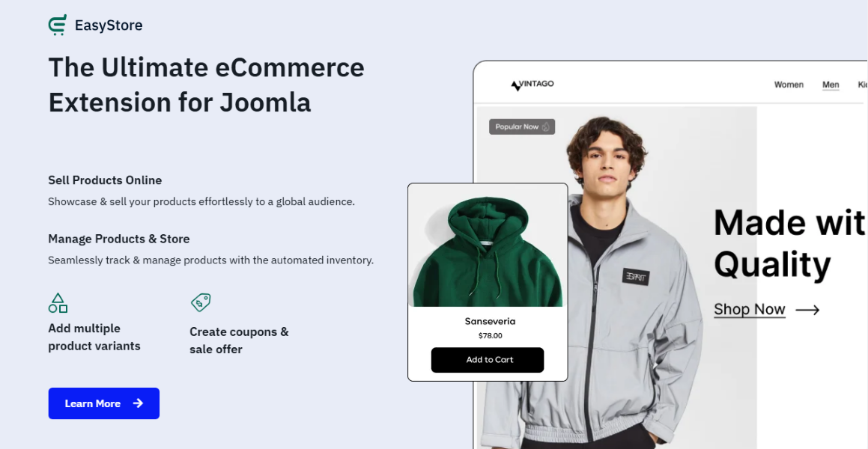The width and height of the screenshot is (868, 449).
Task: Select the Men menu item
Action: click(831, 85)
